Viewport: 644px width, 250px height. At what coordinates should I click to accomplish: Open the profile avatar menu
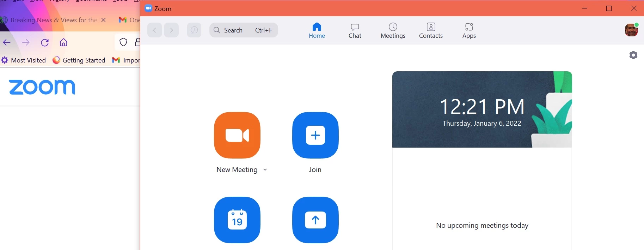[x=631, y=30]
